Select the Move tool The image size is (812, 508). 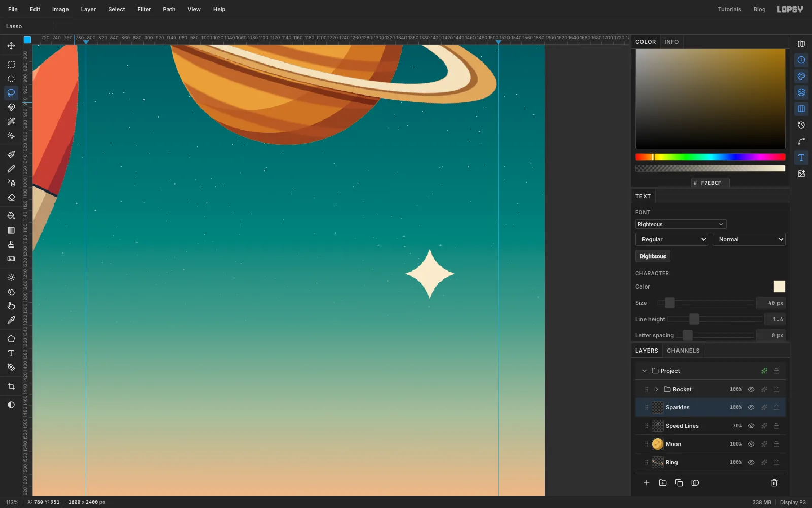pos(11,46)
